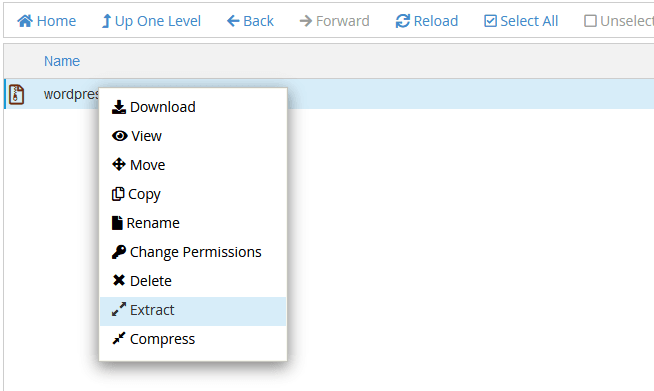Navigate Forward using the toolbar link
Viewport: 654px width, 391px height.
coord(335,21)
